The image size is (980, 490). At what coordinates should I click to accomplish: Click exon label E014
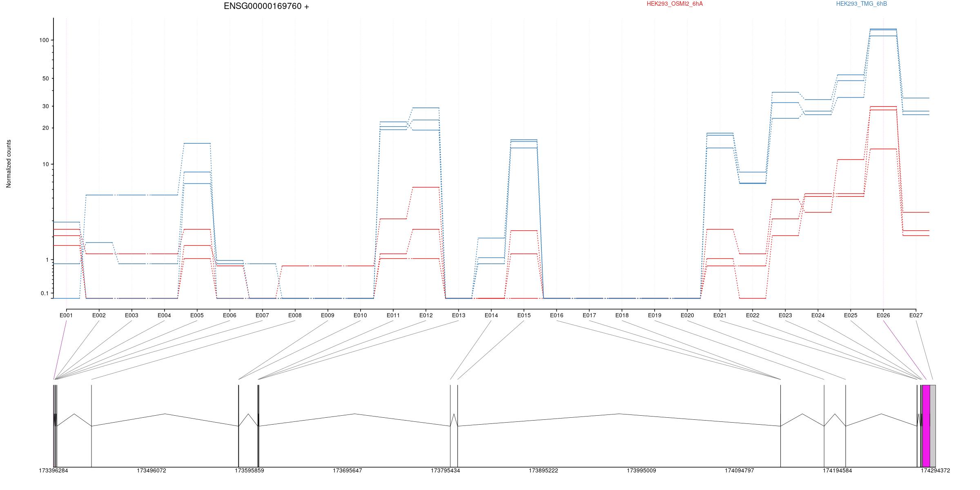[491, 315]
